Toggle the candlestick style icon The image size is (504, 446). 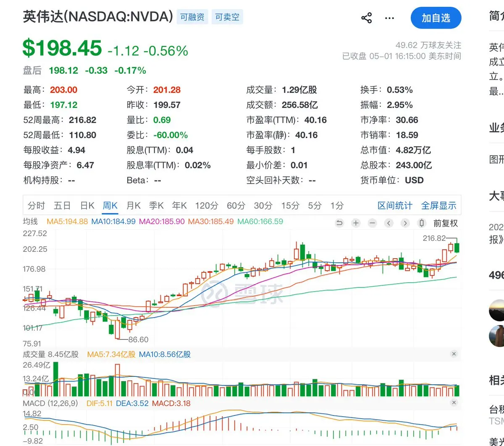(x=422, y=223)
